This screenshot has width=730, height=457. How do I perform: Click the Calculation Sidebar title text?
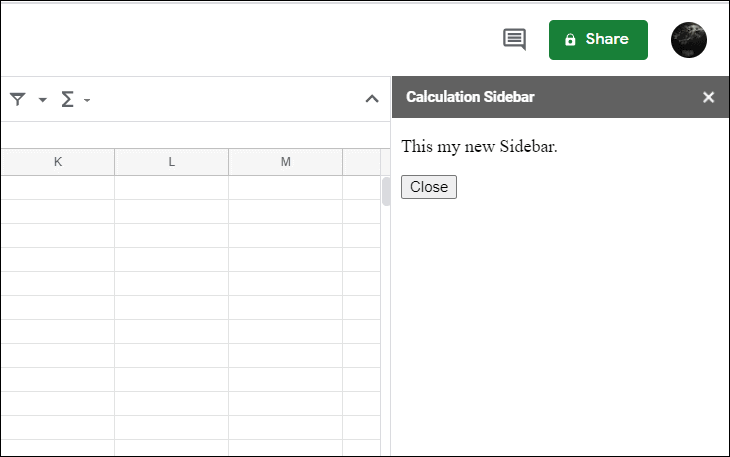470,97
